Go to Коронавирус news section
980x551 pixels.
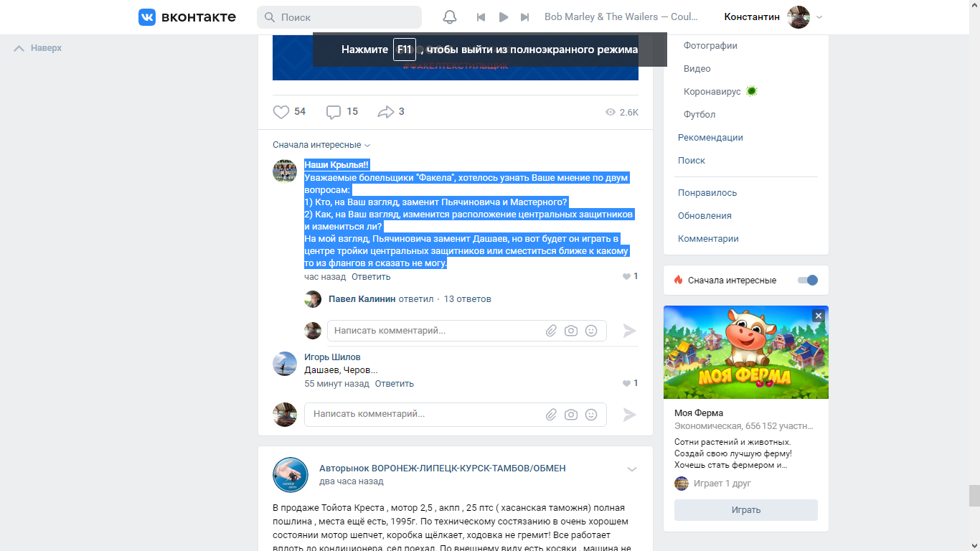click(x=712, y=92)
